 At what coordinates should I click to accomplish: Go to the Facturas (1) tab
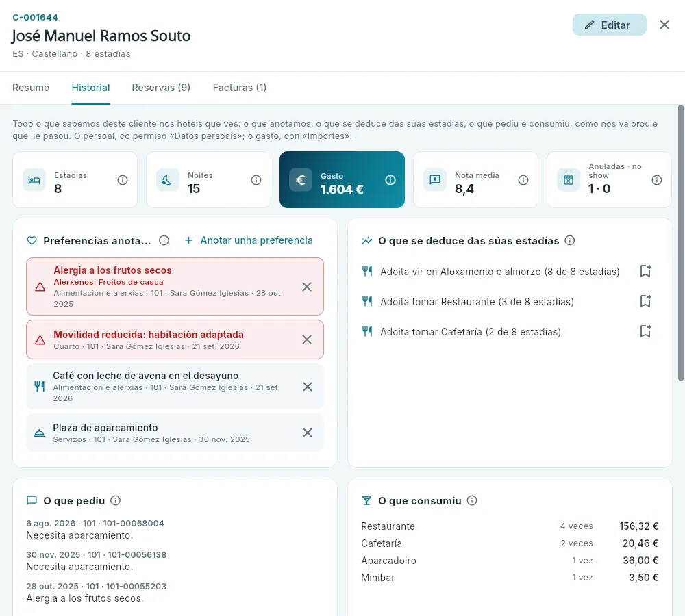point(239,88)
